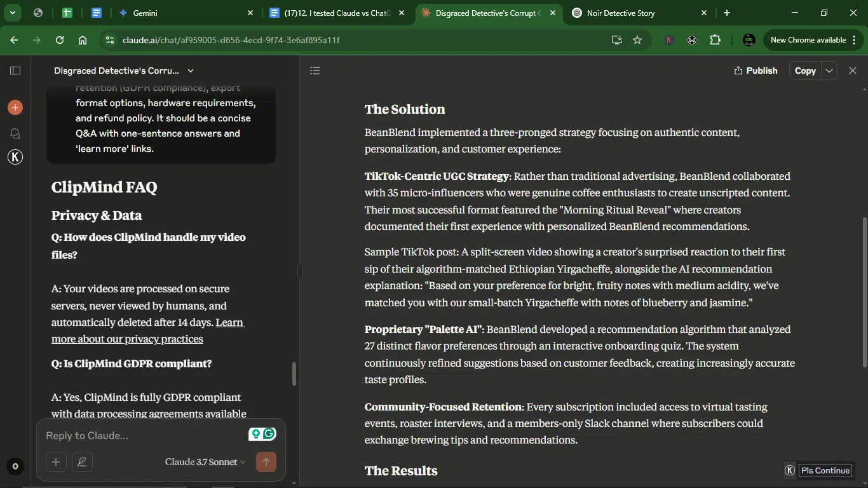
Task: Open the Claude 3.7 Sonnet model selector
Action: click(x=205, y=462)
